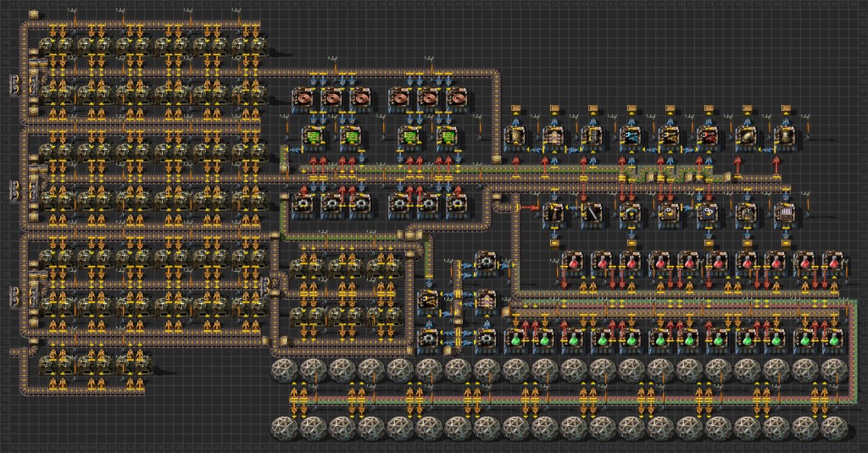Select the bottom-left lab dome
The image size is (868, 453).
[x=285, y=427]
